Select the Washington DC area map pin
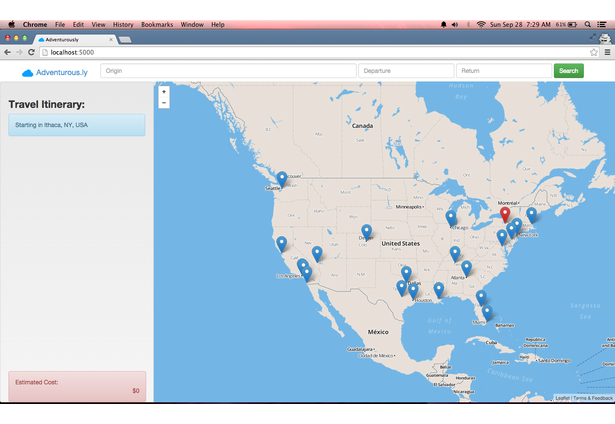Screen dimensions: 615x424 [502, 238]
